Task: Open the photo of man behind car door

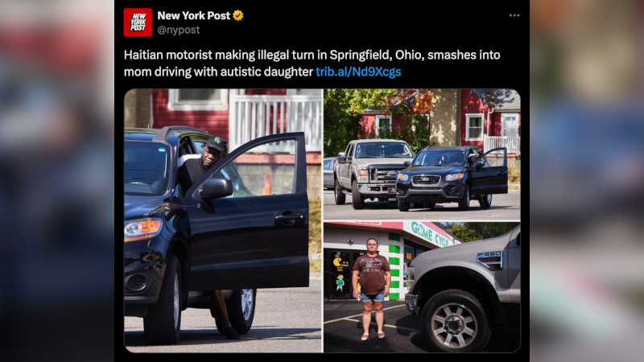Action: pos(223,220)
